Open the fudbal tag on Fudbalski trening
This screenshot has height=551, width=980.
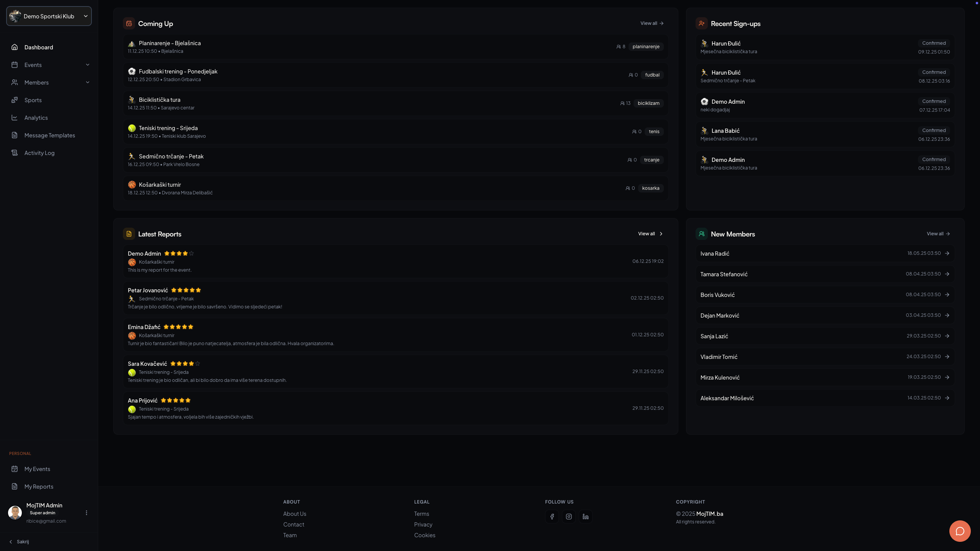pos(652,75)
